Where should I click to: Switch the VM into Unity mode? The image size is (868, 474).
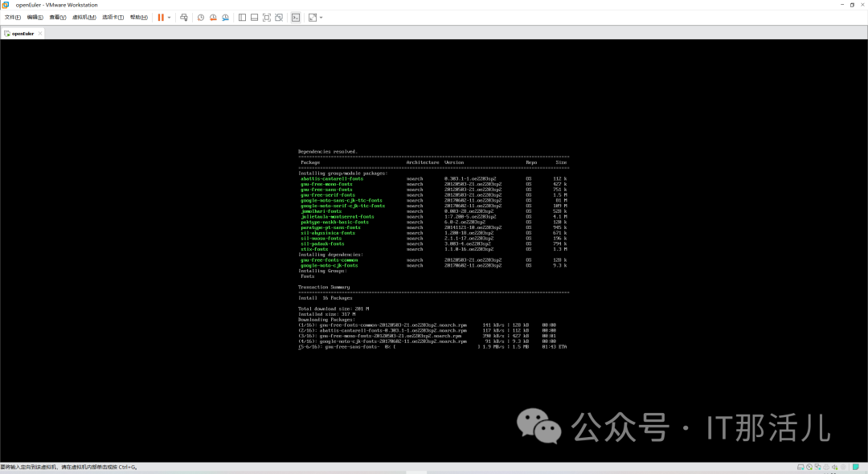click(x=279, y=17)
